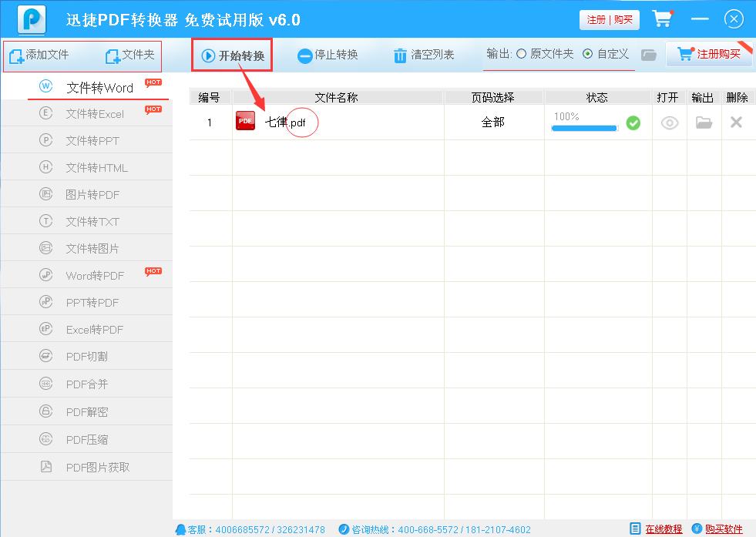
Task: Open the PDF合并 merge function
Action: click(x=87, y=384)
